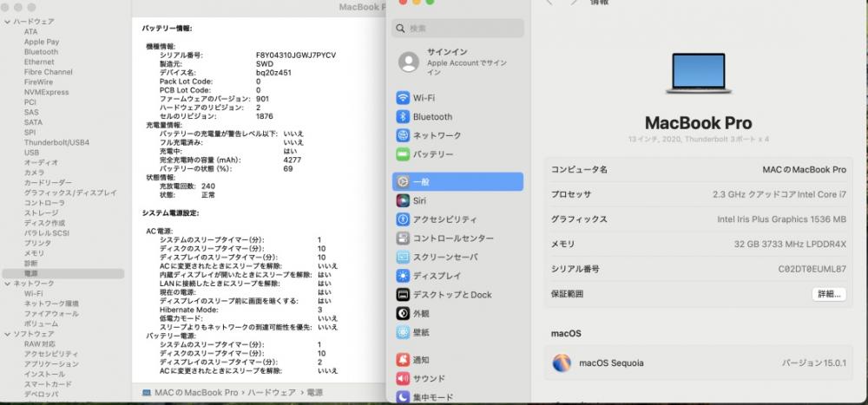Open the バッテリー battery icon in Settings
This screenshot has width=868, height=405.
click(403, 154)
